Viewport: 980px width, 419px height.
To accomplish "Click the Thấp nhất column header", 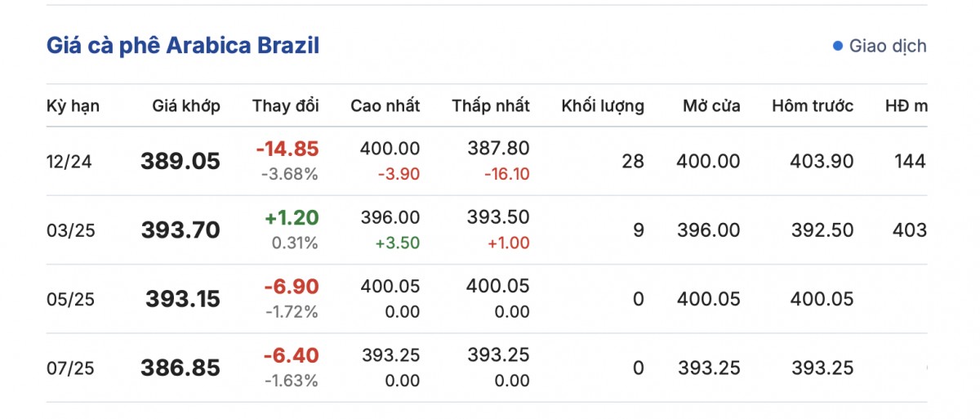I will pos(491,105).
